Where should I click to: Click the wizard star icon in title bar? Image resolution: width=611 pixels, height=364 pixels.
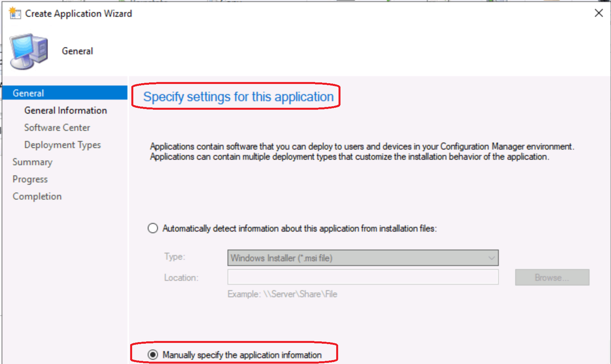click(x=15, y=13)
